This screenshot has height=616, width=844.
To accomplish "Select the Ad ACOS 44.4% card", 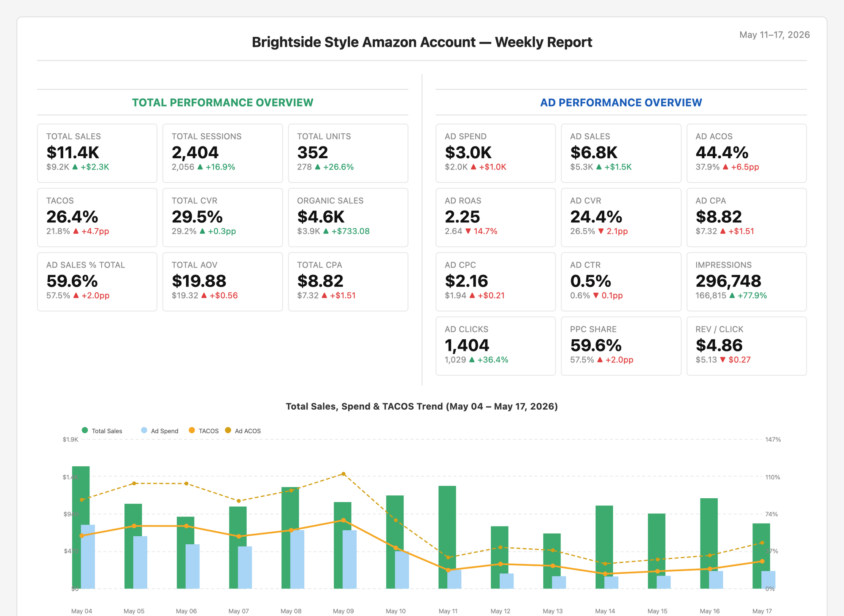I will (x=747, y=153).
